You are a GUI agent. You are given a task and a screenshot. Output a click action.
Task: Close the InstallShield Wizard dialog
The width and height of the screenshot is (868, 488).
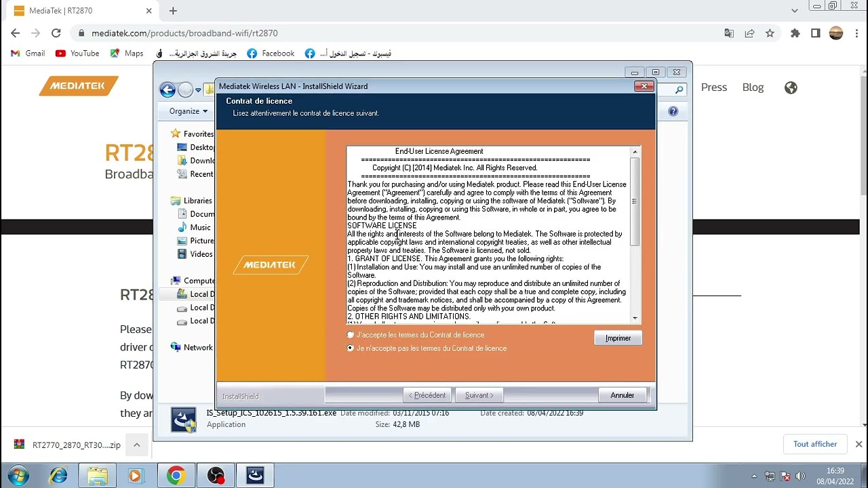[x=644, y=86]
